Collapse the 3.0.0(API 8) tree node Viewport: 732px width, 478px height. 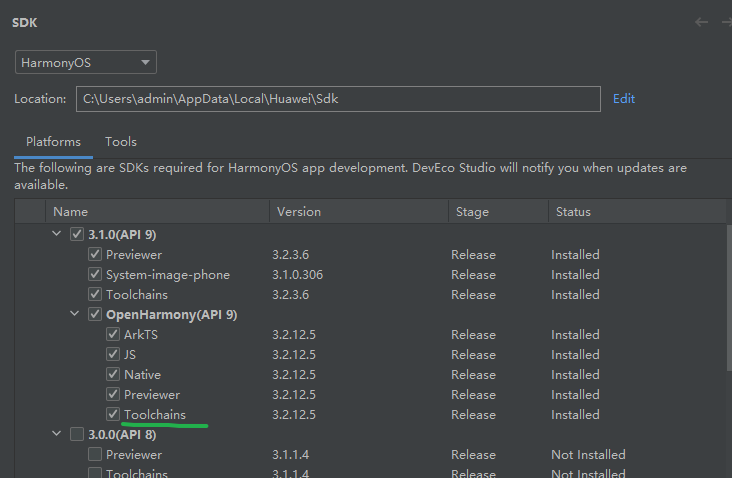click(x=56, y=434)
